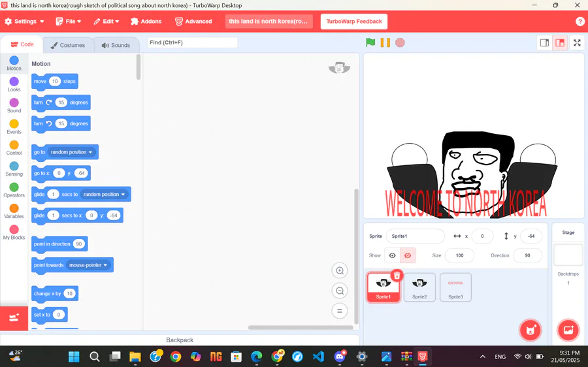Choose a new sprite with cat button
This screenshot has height=367, width=588.
pos(531,330)
